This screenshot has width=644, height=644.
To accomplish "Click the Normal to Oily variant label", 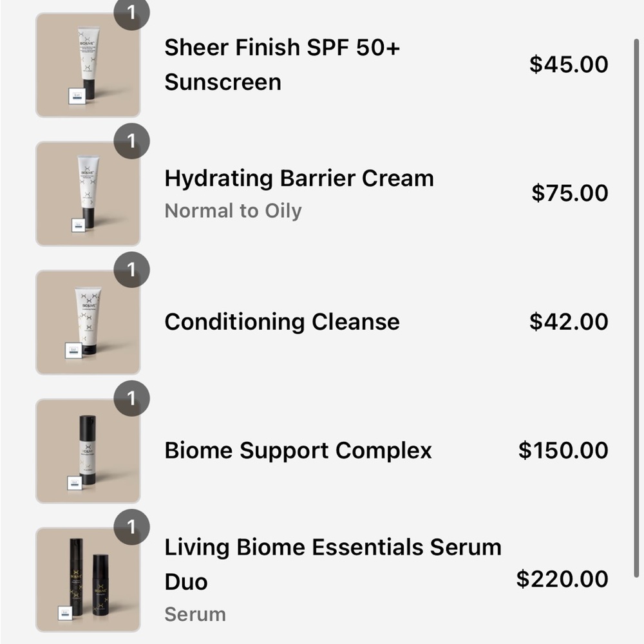I will tap(234, 211).
